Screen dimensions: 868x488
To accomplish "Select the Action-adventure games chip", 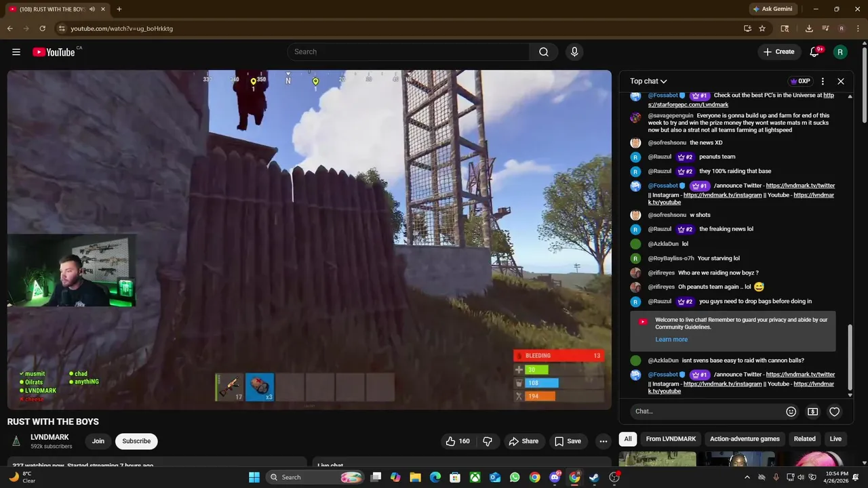I will point(745,439).
